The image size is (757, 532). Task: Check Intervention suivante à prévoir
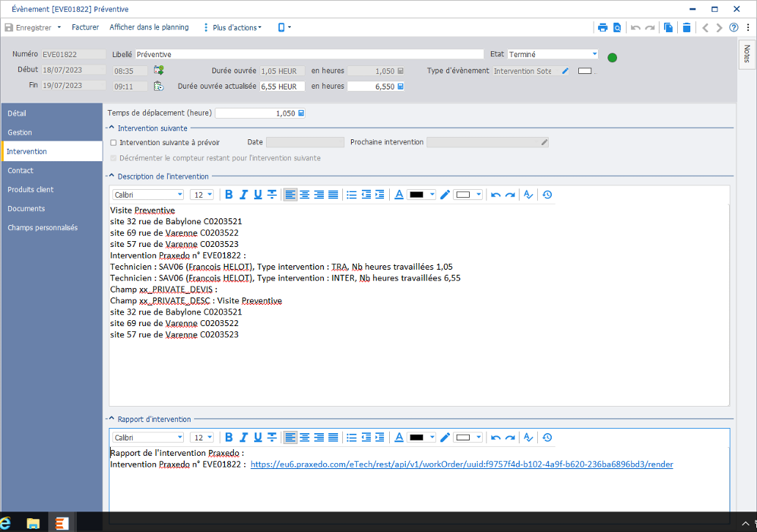[114, 143]
